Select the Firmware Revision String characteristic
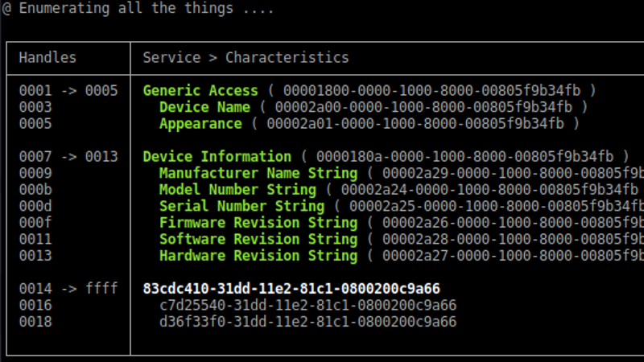This screenshot has width=644, height=362. [x=258, y=223]
